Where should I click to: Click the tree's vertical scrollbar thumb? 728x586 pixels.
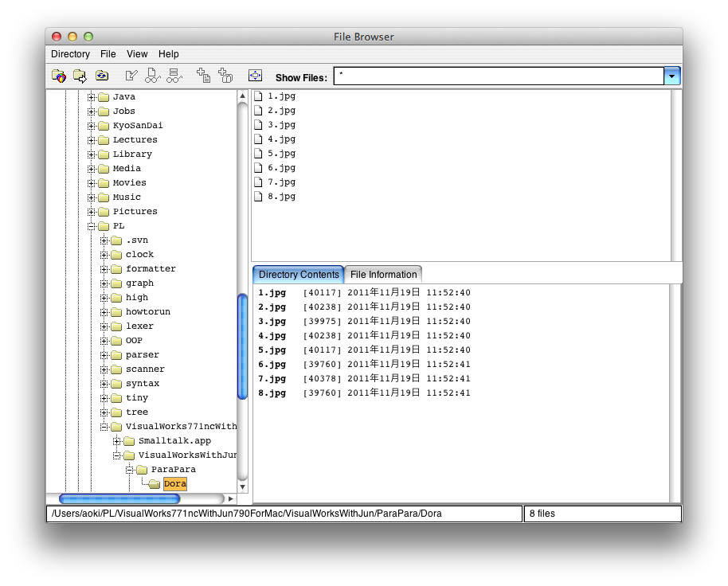243,346
